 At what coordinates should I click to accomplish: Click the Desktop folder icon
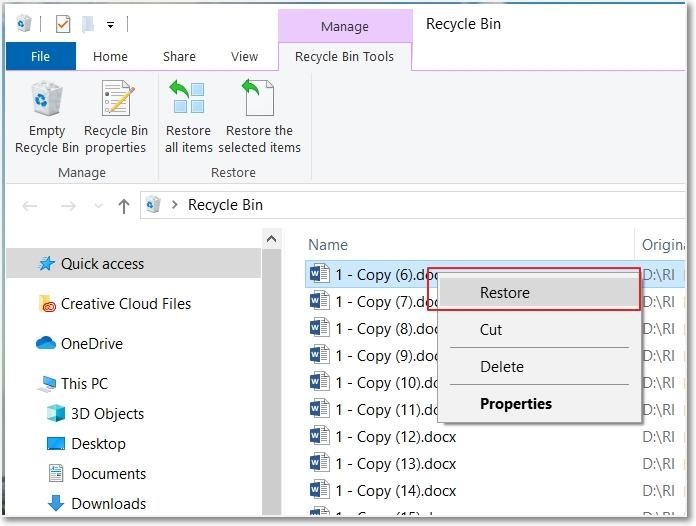point(56,443)
